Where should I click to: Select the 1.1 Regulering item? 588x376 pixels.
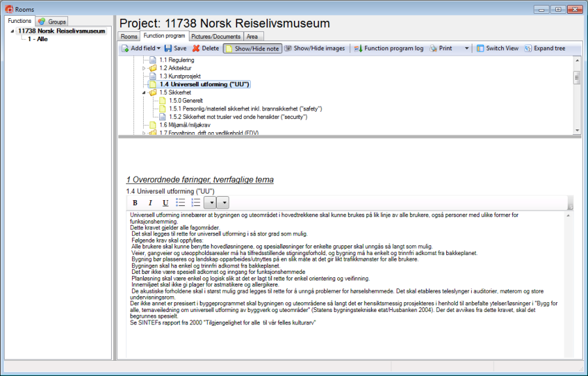tap(176, 60)
